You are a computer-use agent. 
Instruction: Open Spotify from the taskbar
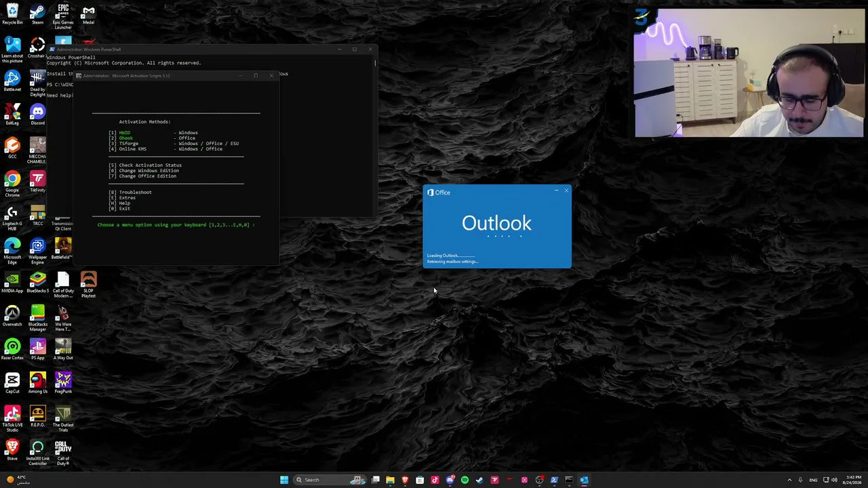pos(465,480)
